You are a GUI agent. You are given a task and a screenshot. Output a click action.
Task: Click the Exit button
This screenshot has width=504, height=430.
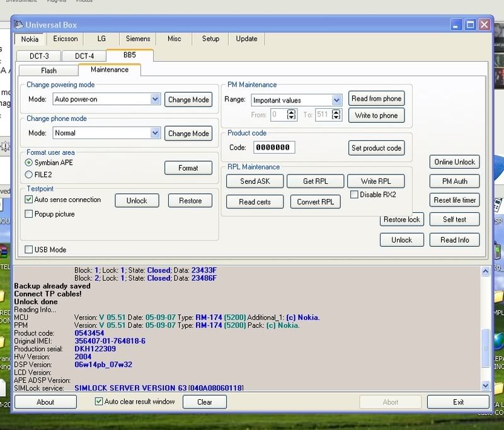pyautogui.click(x=458, y=402)
